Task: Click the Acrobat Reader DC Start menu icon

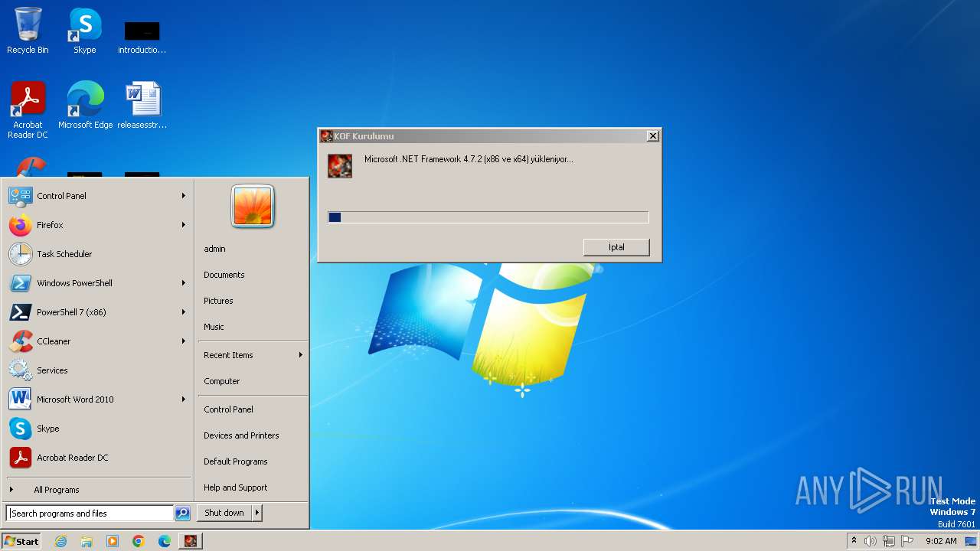Action: [x=21, y=458]
